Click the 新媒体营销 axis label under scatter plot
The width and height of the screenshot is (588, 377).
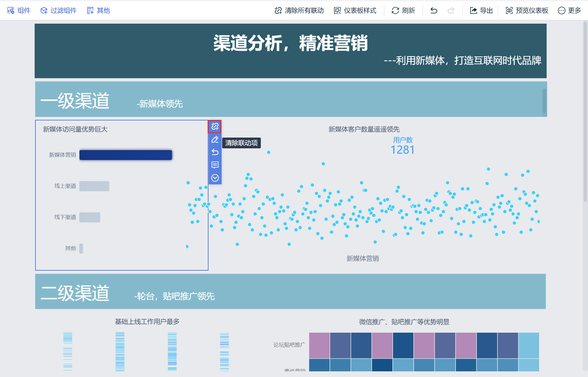click(x=363, y=258)
